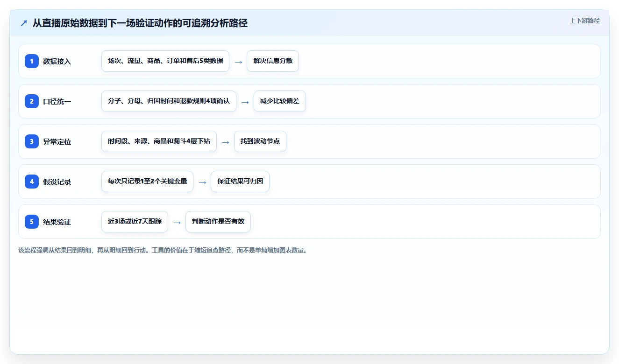Select the 结果验证 step label
Screen dimensions: 619x364
(57, 222)
